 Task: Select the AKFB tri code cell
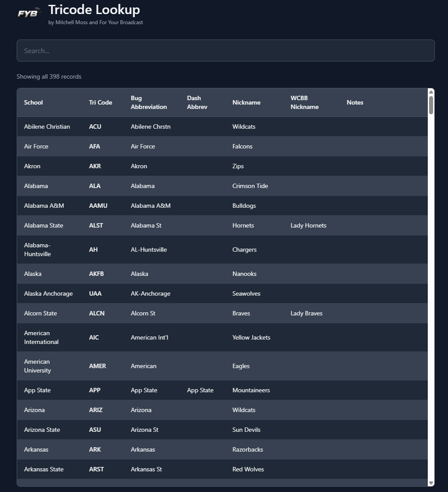click(x=96, y=274)
